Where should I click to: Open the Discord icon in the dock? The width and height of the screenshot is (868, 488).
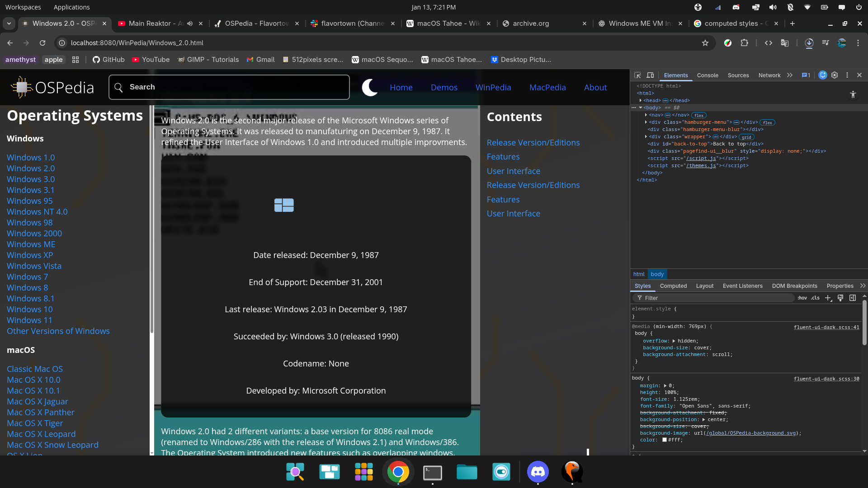click(538, 472)
